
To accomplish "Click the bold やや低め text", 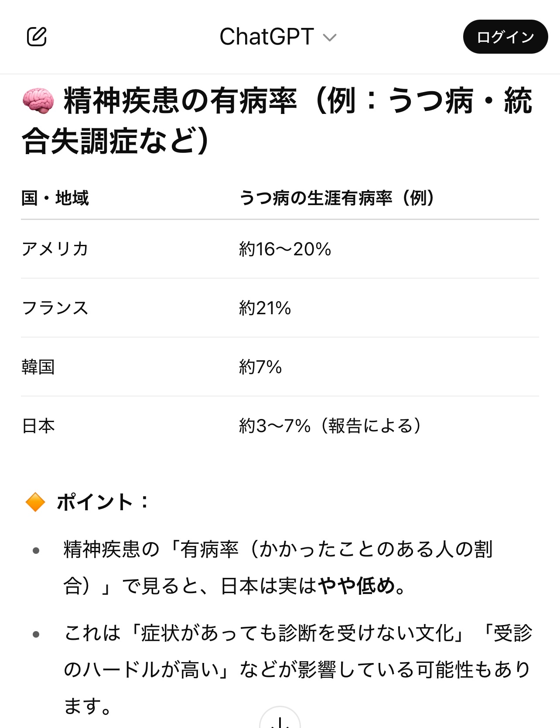I will (x=356, y=586).
